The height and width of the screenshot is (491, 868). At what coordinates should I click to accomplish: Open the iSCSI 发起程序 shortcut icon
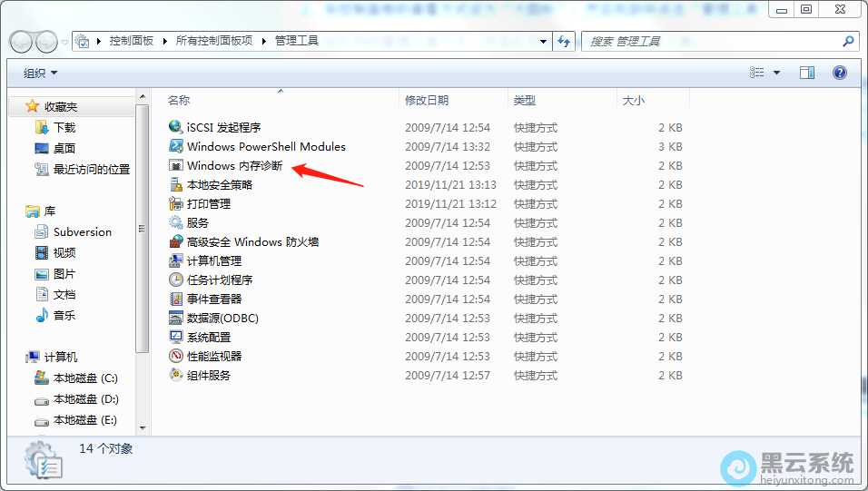pos(176,127)
